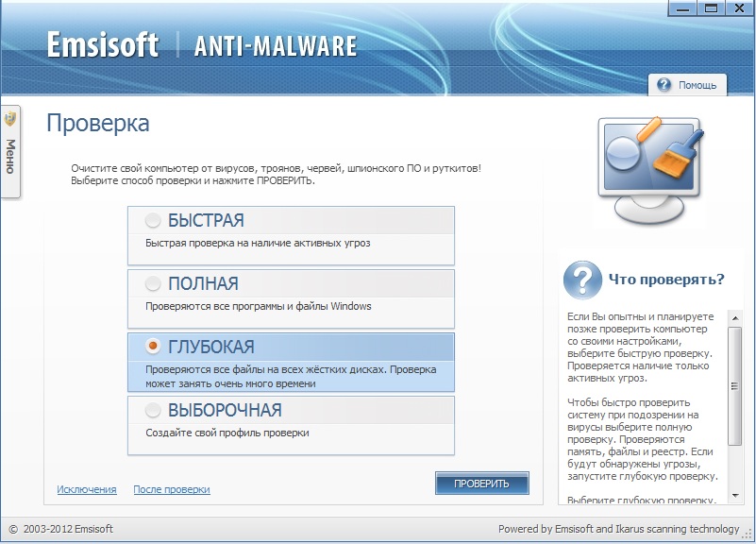Click 'Powered by Emsisoft and Ikarus scanning technology'

click(x=618, y=529)
